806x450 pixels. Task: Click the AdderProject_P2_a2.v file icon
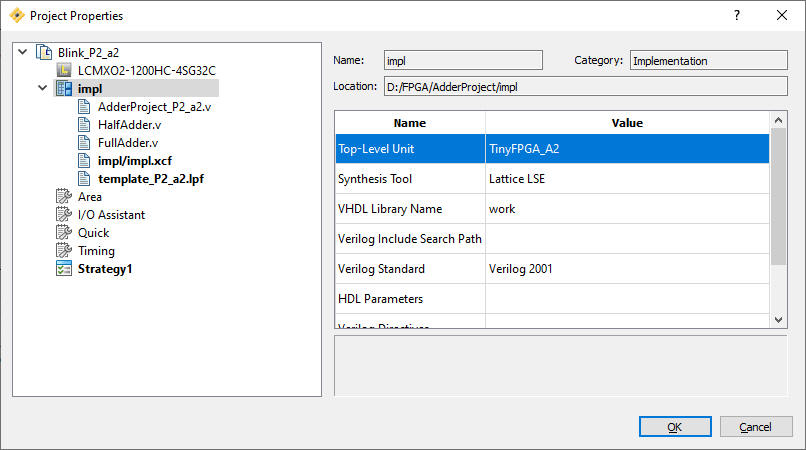point(84,106)
